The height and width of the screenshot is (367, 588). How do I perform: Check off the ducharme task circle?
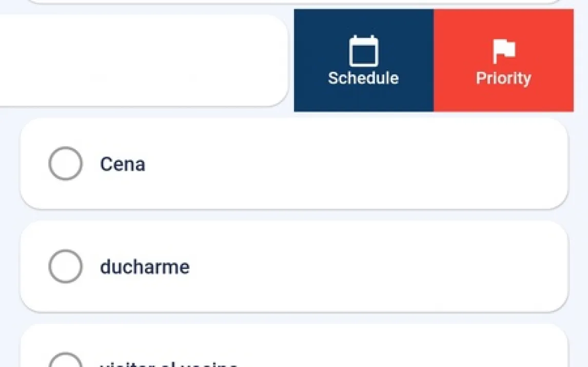65,266
